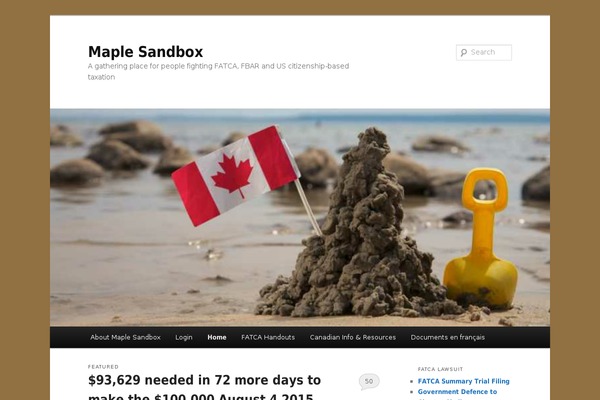This screenshot has width=600, height=400.
Task: Open Canadian Info & Resources menu
Action: tap(353, 337)
